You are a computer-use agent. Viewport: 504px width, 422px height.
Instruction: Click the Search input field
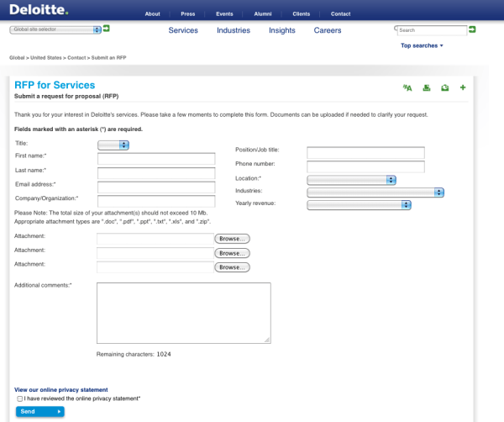pos(433,30)
